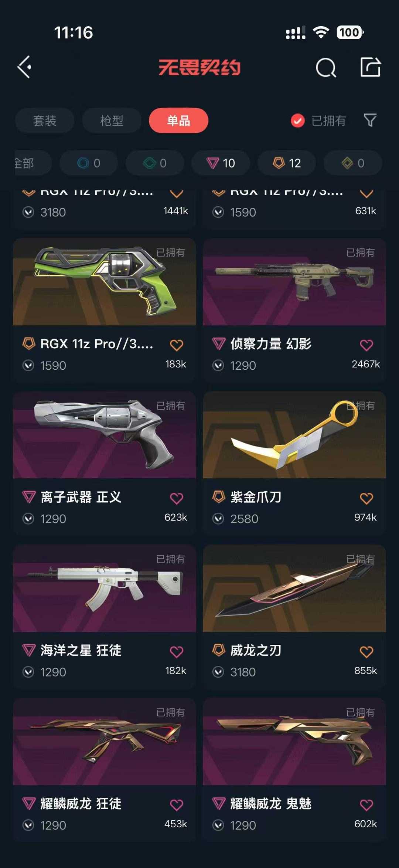The width and height of the screenshot is (399, 868).
Task: Filter by purple tier showing 10
Action: (x=221, y=163)
